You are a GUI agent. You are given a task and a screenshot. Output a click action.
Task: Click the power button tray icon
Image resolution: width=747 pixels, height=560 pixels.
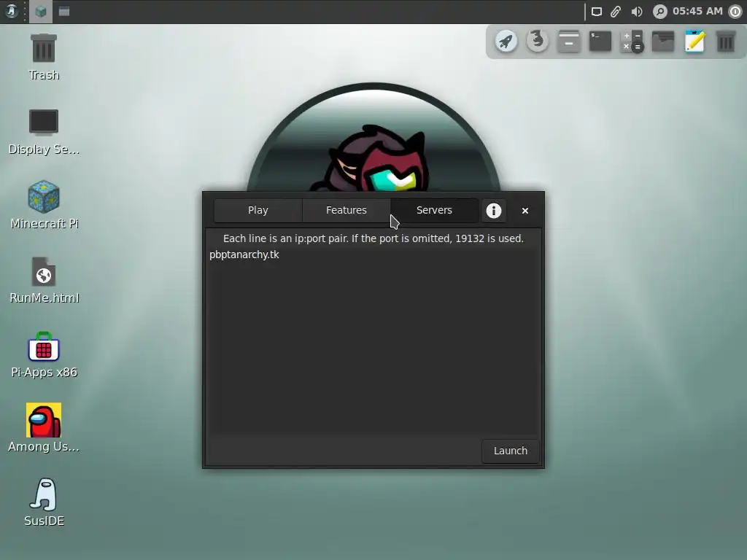[736, 12]
